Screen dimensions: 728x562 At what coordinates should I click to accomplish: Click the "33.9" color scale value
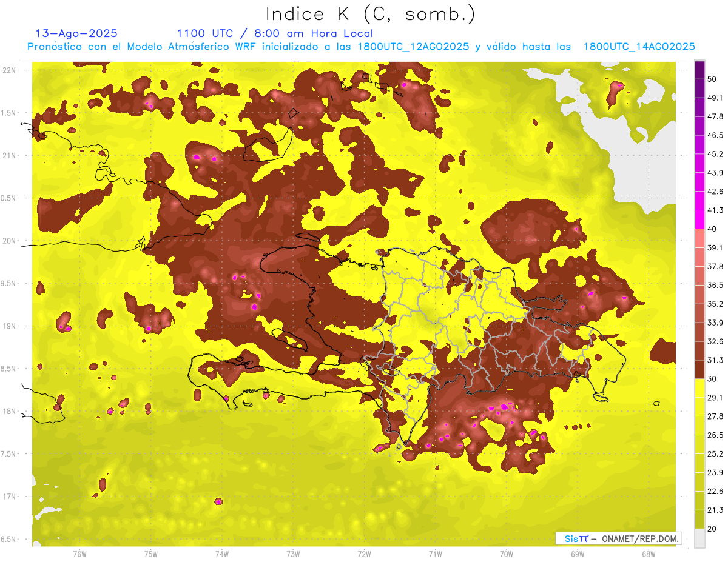tap(715, 323)
